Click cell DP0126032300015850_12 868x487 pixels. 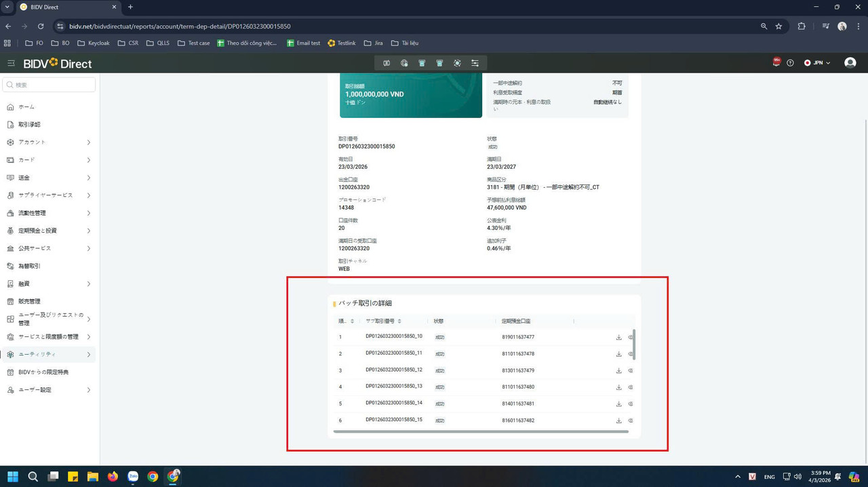click(x=394, y=370)
